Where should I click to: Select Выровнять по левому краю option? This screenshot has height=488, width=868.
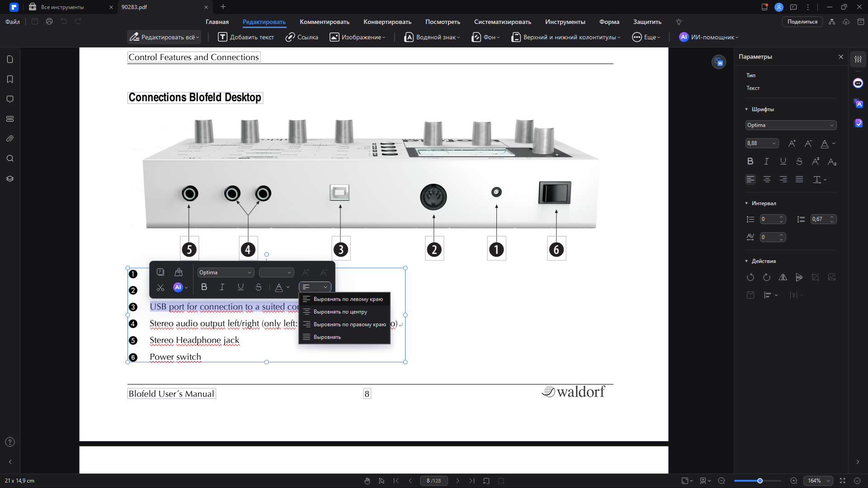click(x=344, y=299)
